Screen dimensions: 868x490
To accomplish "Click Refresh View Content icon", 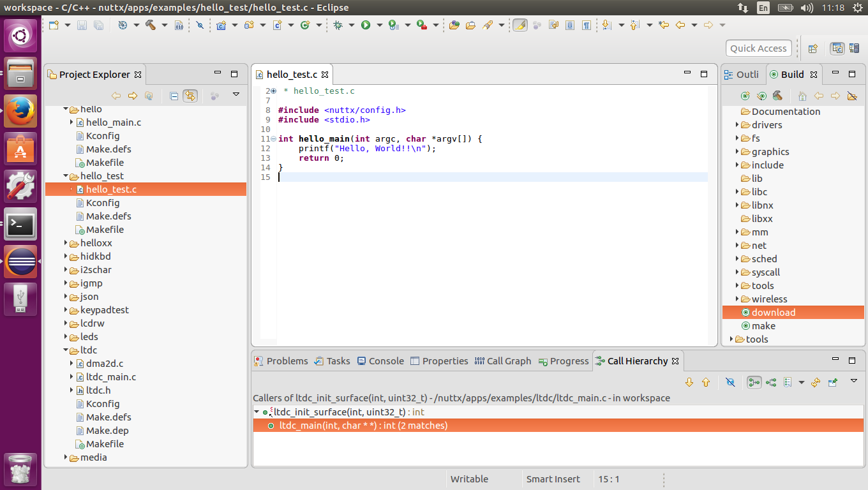I will point(816,382).
